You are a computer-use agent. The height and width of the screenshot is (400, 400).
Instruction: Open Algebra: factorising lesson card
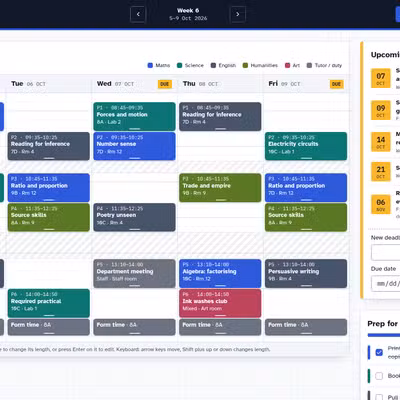click(220, 274)
